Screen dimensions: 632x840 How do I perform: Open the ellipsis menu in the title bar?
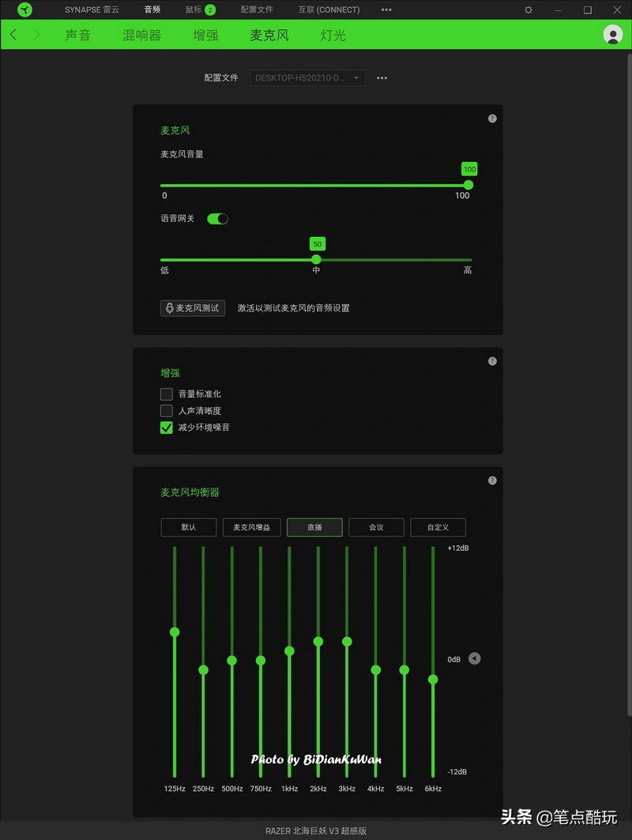386,9
